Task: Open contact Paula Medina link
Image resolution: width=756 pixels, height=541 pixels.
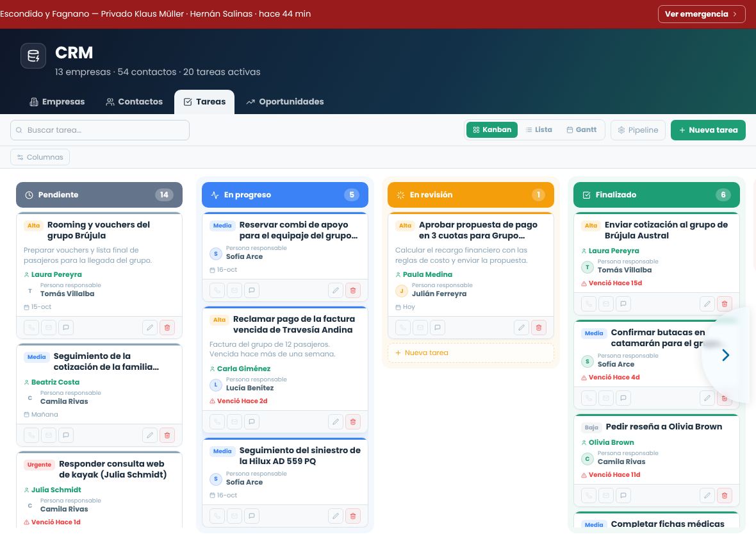Action: pos(423,274)
